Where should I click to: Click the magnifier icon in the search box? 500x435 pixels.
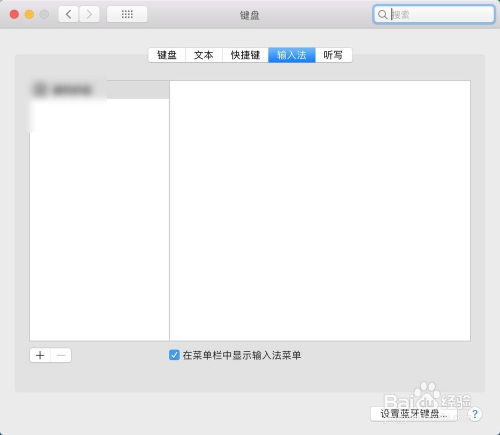[382, 14]
